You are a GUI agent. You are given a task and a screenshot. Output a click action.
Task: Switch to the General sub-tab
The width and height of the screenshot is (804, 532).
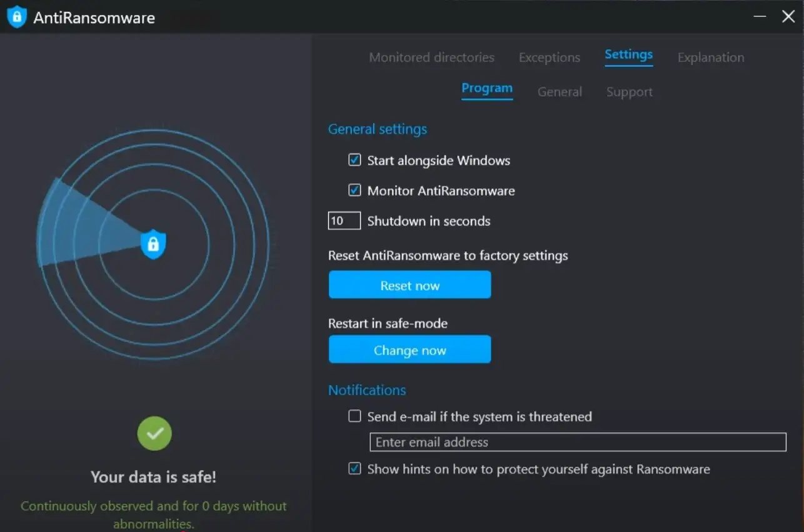560,92
